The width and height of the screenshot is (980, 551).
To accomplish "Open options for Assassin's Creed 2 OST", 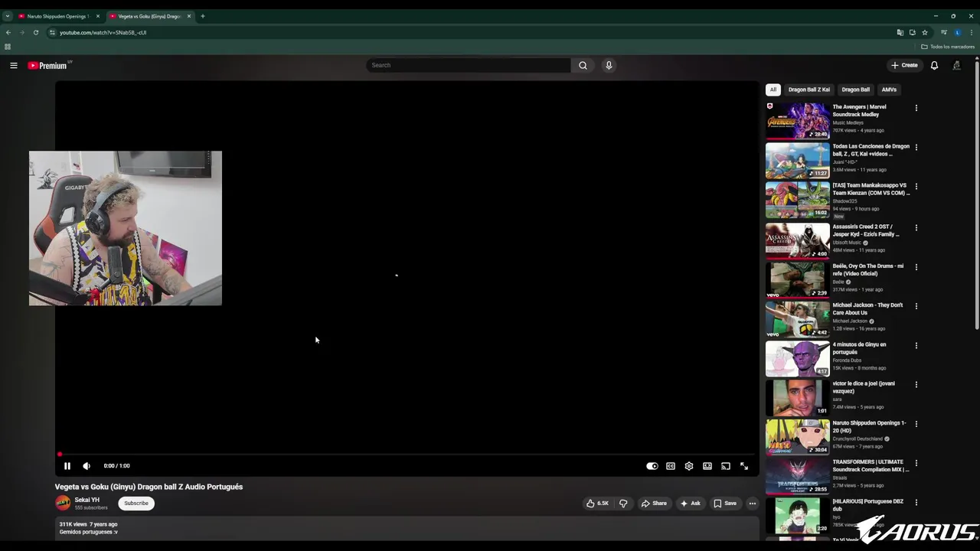I will 916,227.
